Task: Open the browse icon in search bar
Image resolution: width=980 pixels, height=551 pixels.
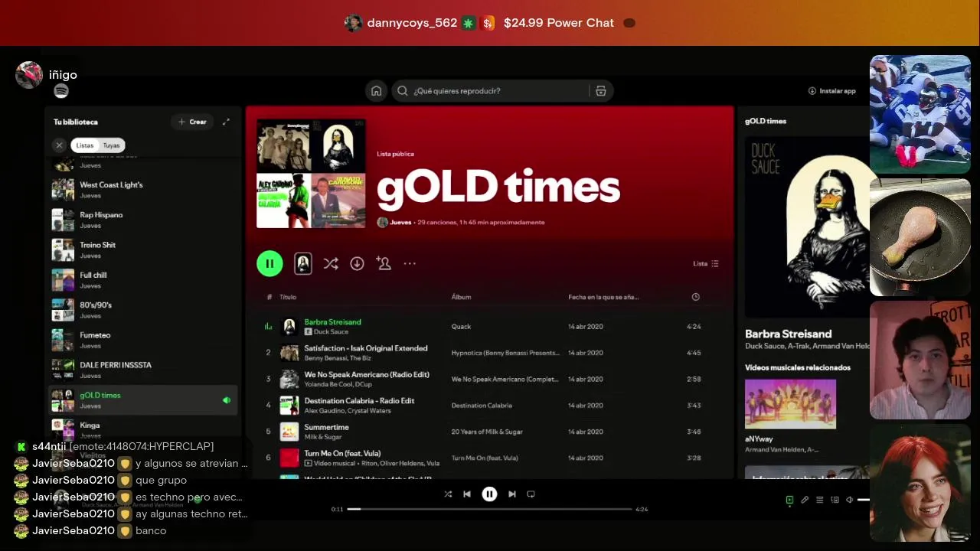Action: [601, 91]
